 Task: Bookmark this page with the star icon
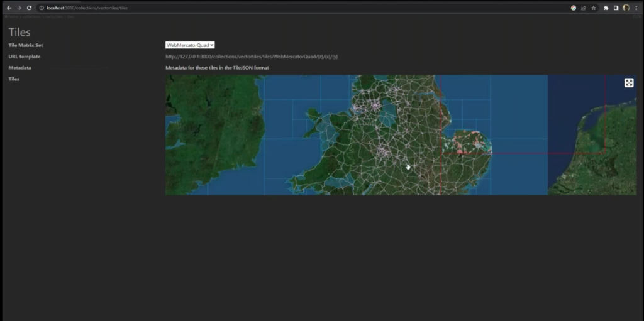pos(593,8)
